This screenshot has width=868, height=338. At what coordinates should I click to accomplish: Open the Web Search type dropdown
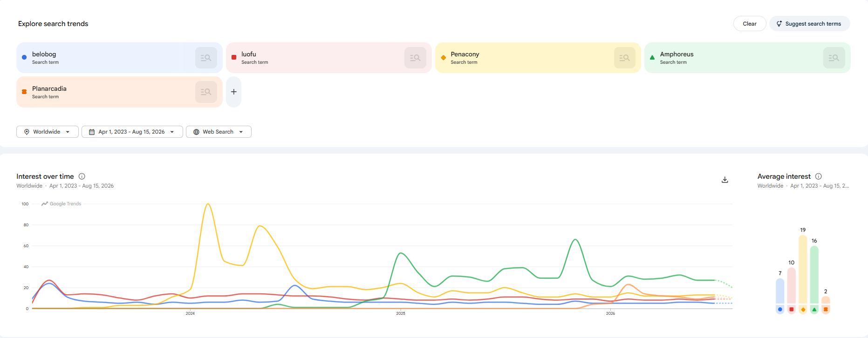coord(219,132)
